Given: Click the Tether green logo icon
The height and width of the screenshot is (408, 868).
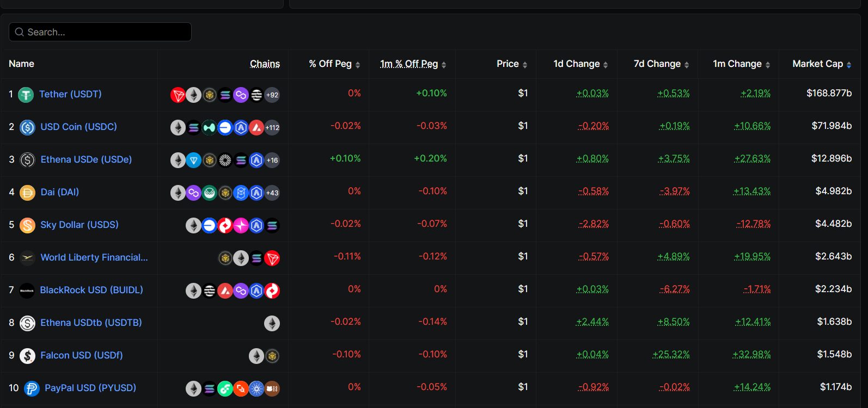Looking at the screenshot, I should point(26,95).
